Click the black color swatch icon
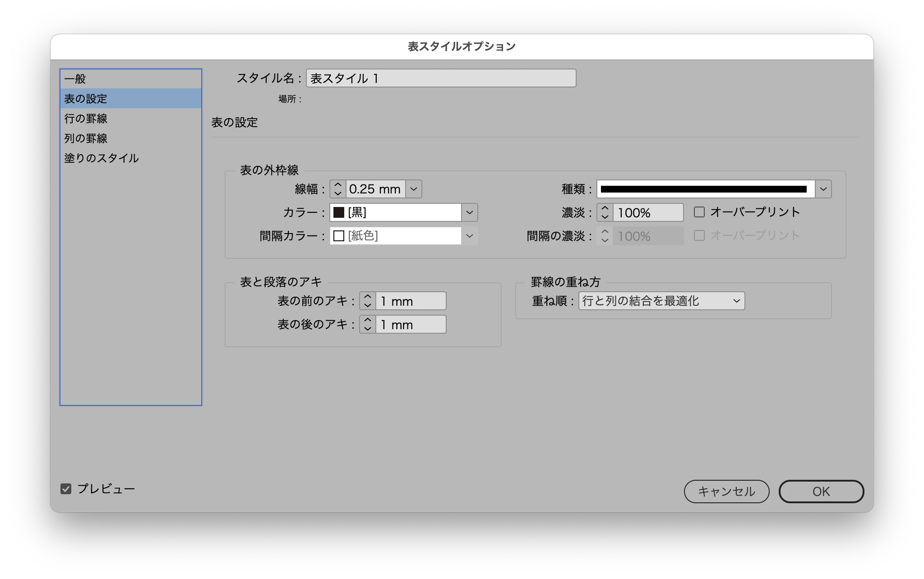This screenshot has width=924, height=579. [x=339, y=212]
